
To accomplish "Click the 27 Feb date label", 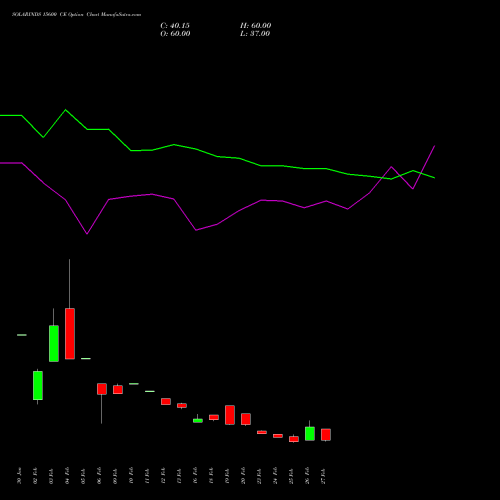I will click(x=323, y=476).
